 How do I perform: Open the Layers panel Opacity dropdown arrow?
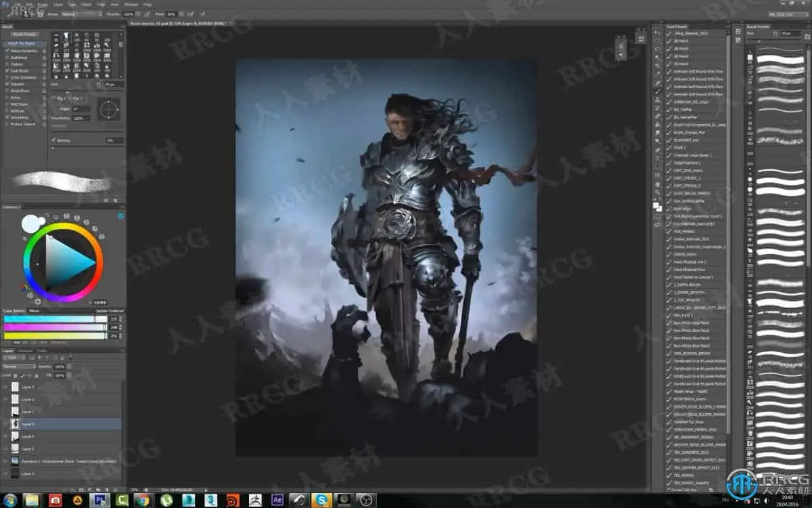pos(70,366)
